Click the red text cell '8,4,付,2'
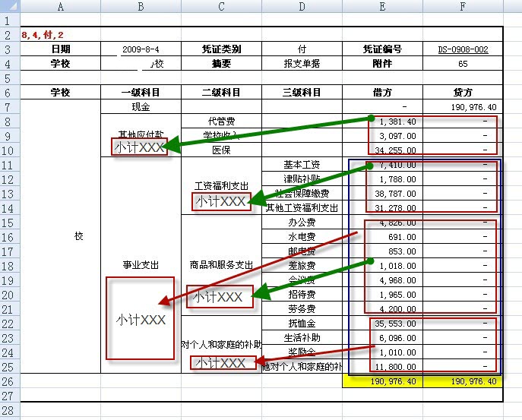 43,35
